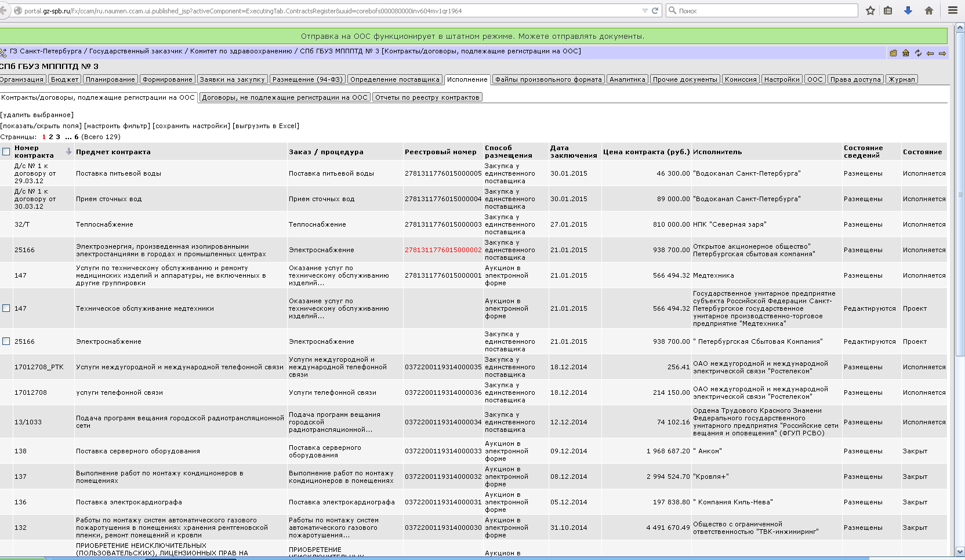This screenshot has width=965, height=560.
Task: Switch to the Планирование tab
Action: pos(110,79)
